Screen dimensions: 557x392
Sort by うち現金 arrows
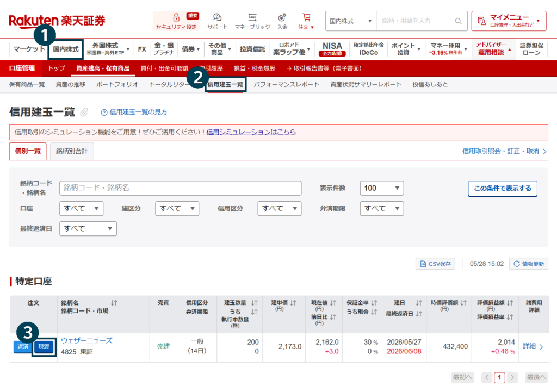[x=374, y=312]
